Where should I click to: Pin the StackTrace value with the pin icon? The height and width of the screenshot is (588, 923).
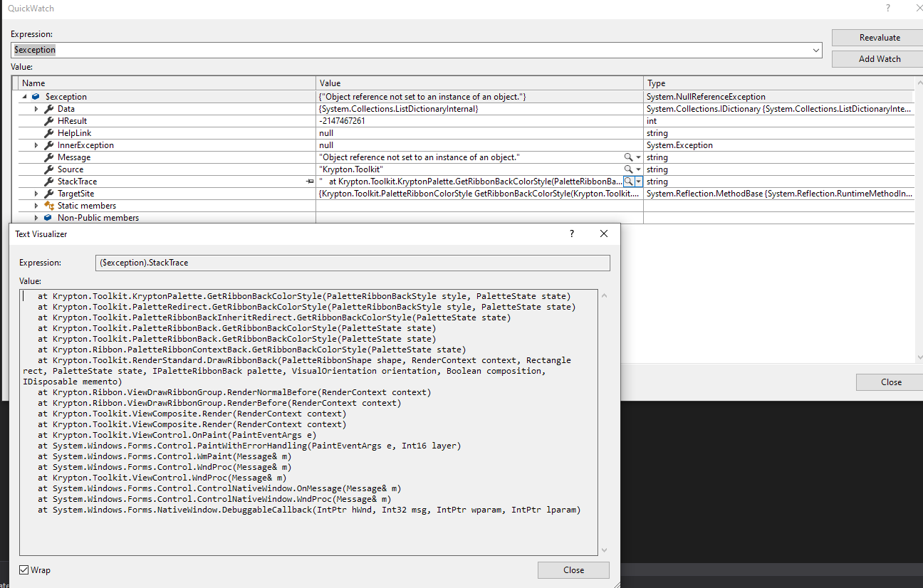(x=309, y=181)
